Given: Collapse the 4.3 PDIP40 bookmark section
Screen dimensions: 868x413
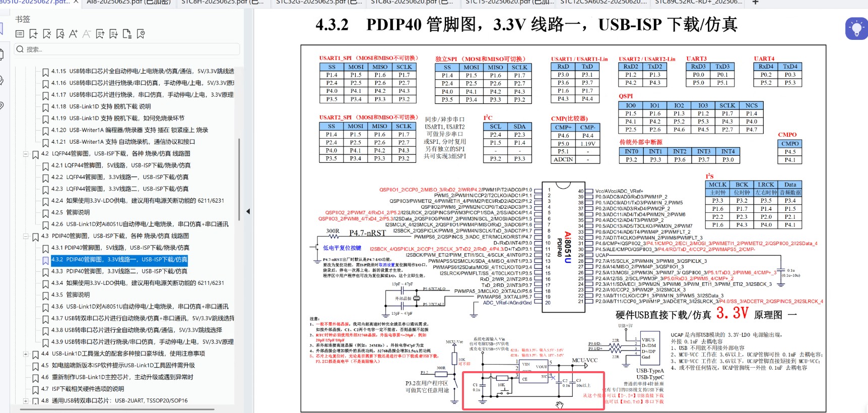Looking at the screenshot, I should click(26, 236).
